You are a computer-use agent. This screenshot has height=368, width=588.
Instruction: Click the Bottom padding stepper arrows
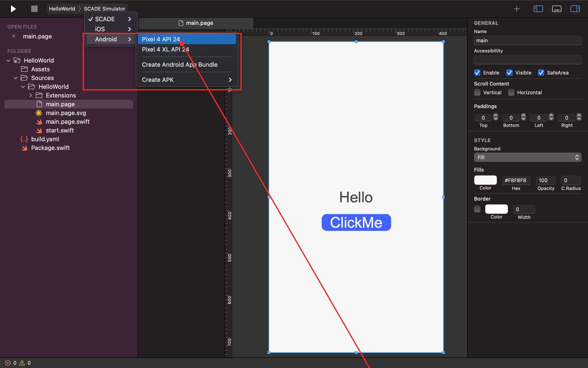click(x=523, y=117)
